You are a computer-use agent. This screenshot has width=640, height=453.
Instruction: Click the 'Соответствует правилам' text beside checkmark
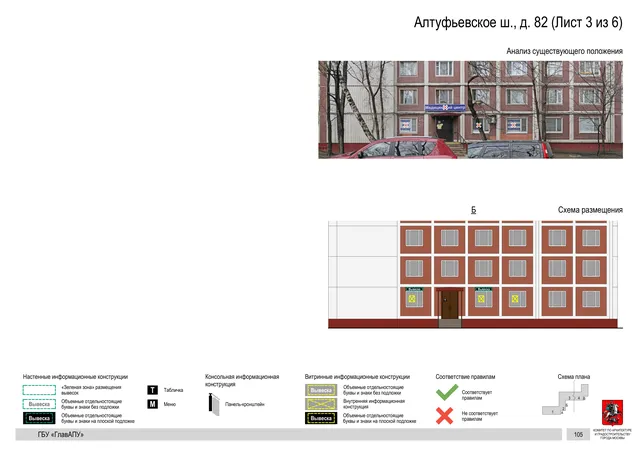[x=477, y=395]
